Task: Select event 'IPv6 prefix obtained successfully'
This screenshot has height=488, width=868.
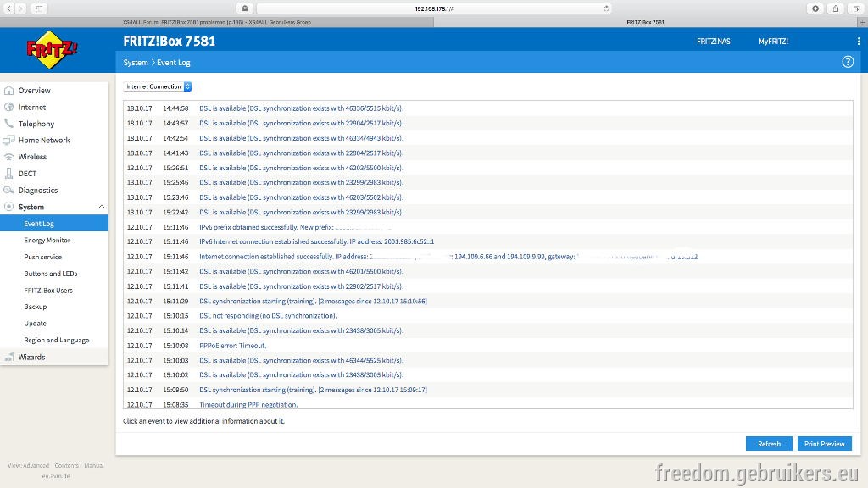Action: click(x=487, y=227)
